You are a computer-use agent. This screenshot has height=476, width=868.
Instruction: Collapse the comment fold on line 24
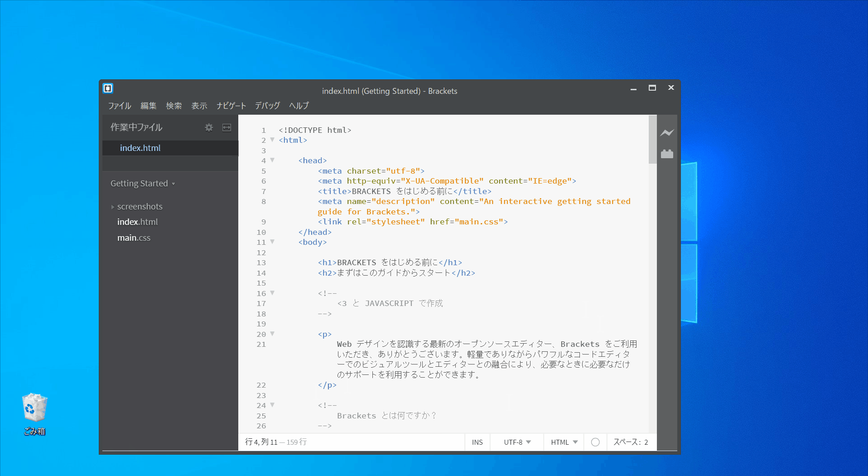(x=272, y=405)
